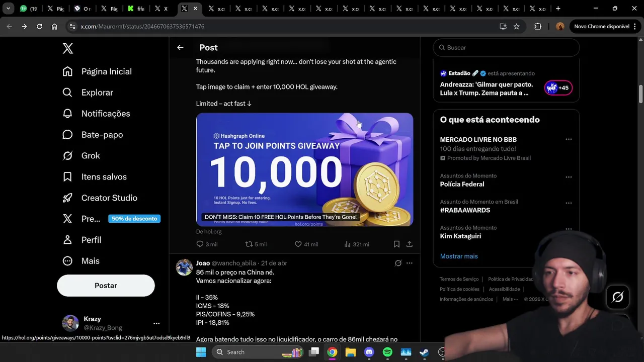The width and height of the screenshot is (644, 362).
Task: Switch to the fifa tab
Action: tap(136, 9)
